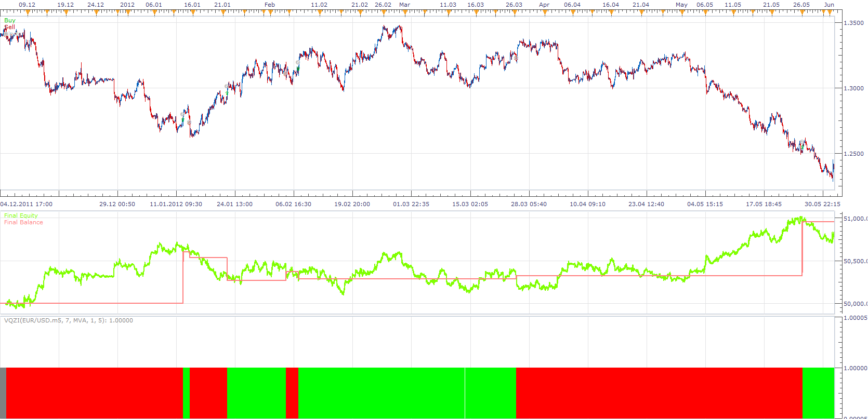Click the 1.3500 price axis label

click(x=853, y=23)
